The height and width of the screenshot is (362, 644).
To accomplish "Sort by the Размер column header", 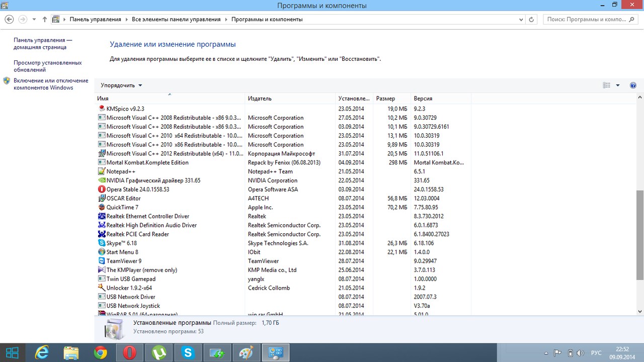I will pos(392,99).
